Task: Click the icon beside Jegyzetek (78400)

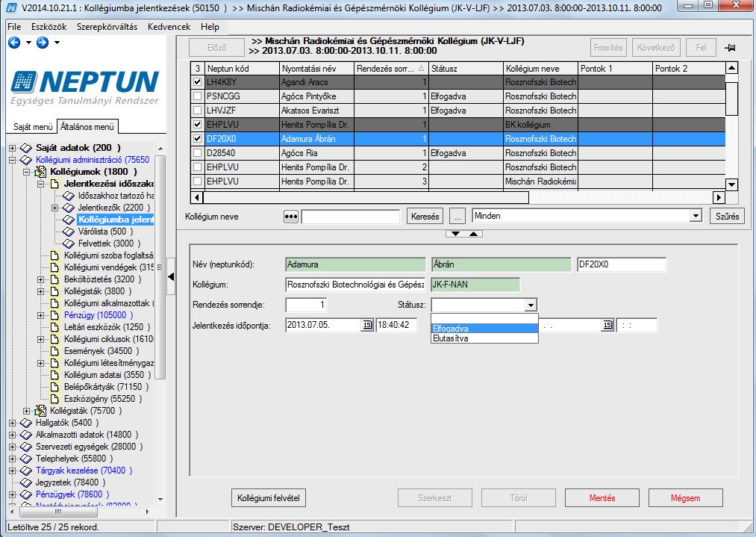Action: tap(26, 482)
